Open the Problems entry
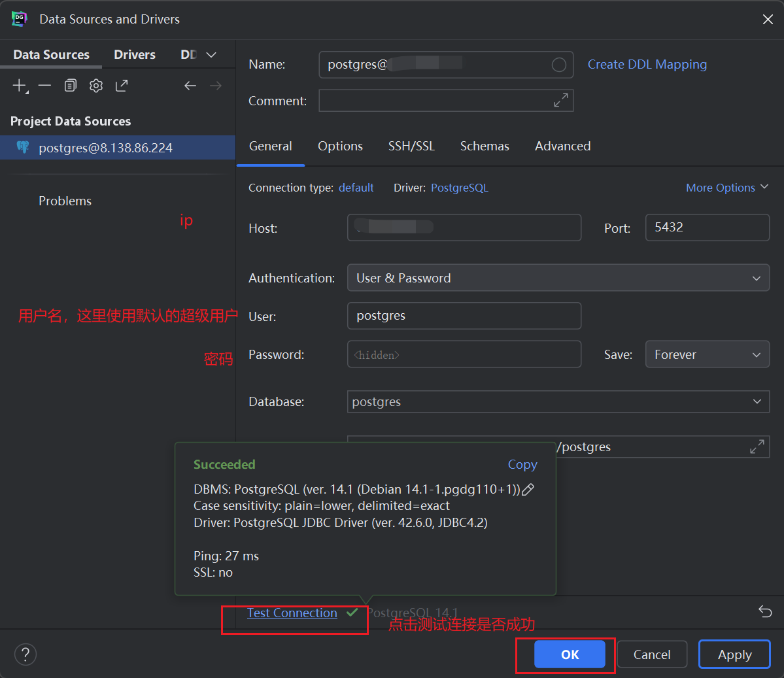Screen dimensions: 784x678 tap(65, 201)
